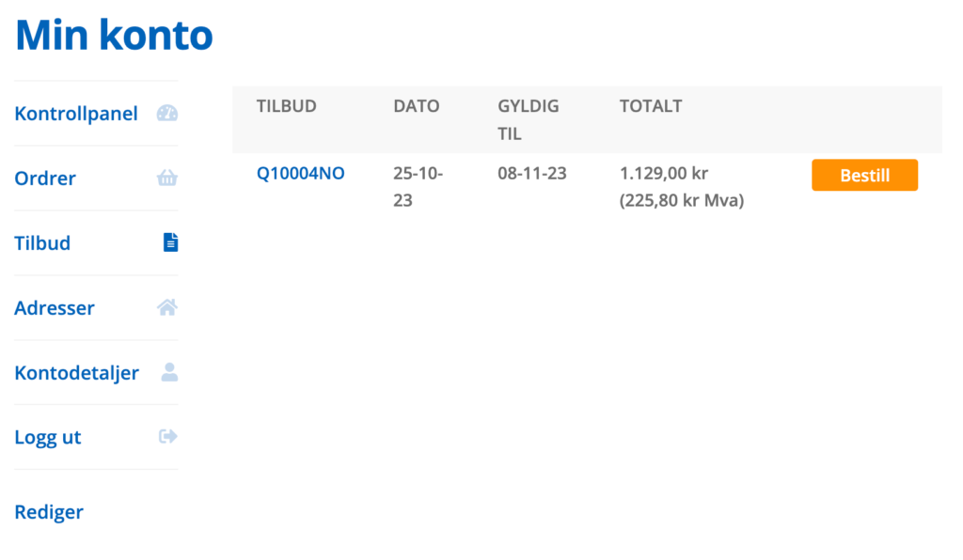Click the Min konto page heading
The height and width of the screenshot is (560, 963).
114,35
